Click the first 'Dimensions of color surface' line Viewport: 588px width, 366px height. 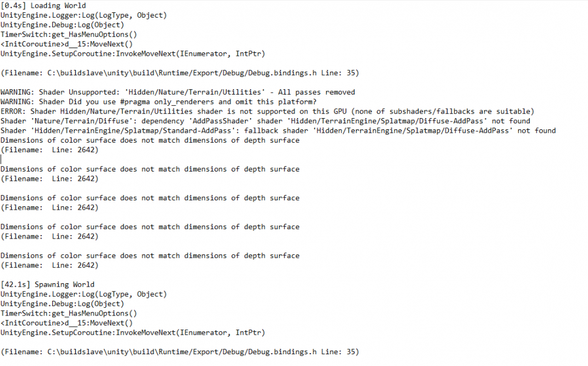pos(150,140)
